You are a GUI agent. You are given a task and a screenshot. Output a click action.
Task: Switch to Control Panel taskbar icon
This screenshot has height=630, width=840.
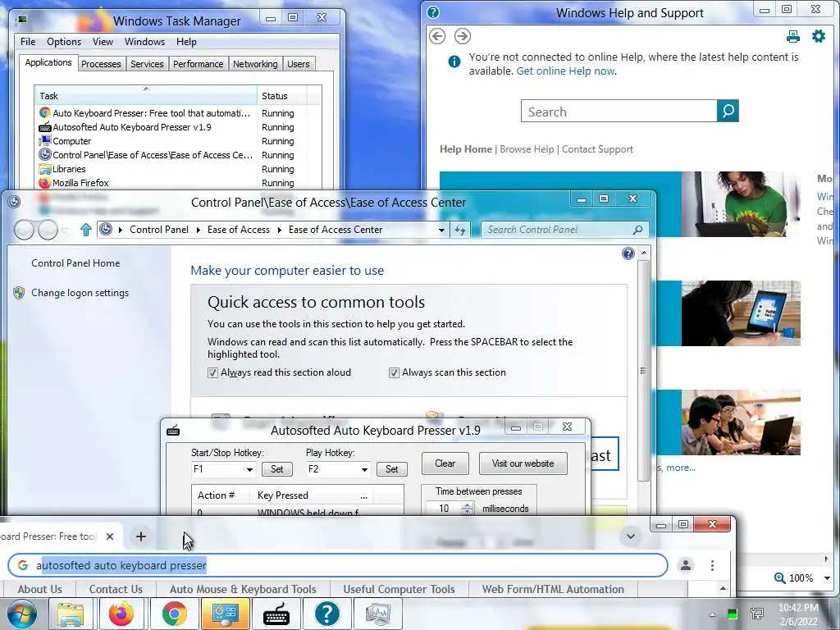225,614
